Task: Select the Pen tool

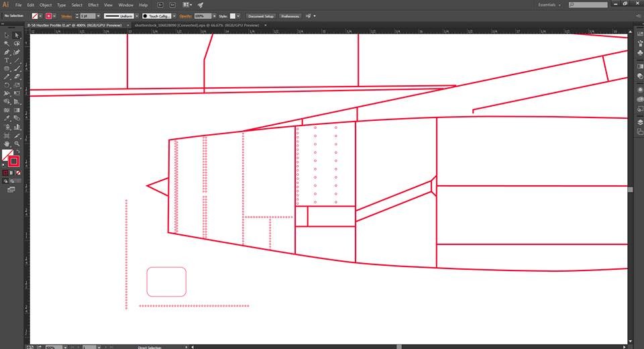Action: pyautogui.click(x=7, y=52)
